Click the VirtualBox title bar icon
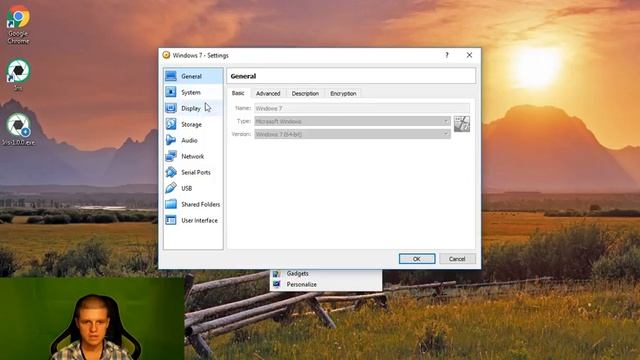 coord(166,55)
